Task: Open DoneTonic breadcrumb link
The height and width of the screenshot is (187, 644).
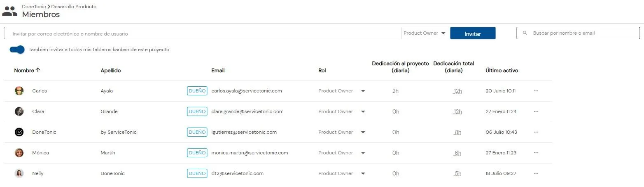Action: pyautogui.click(x=34, y=7)
